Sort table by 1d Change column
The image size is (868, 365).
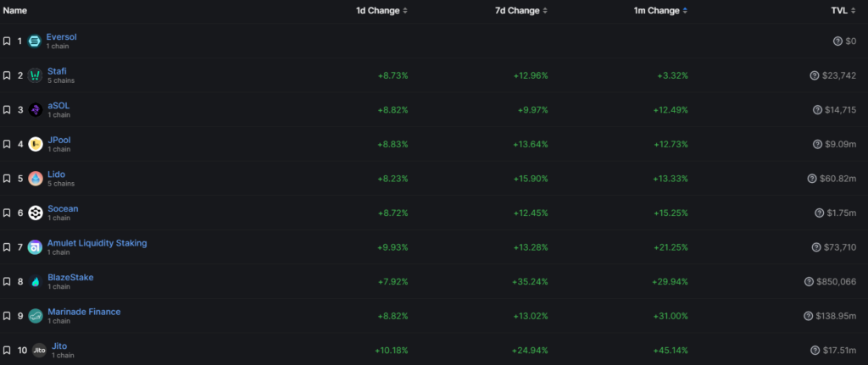[x=381, y=10]
